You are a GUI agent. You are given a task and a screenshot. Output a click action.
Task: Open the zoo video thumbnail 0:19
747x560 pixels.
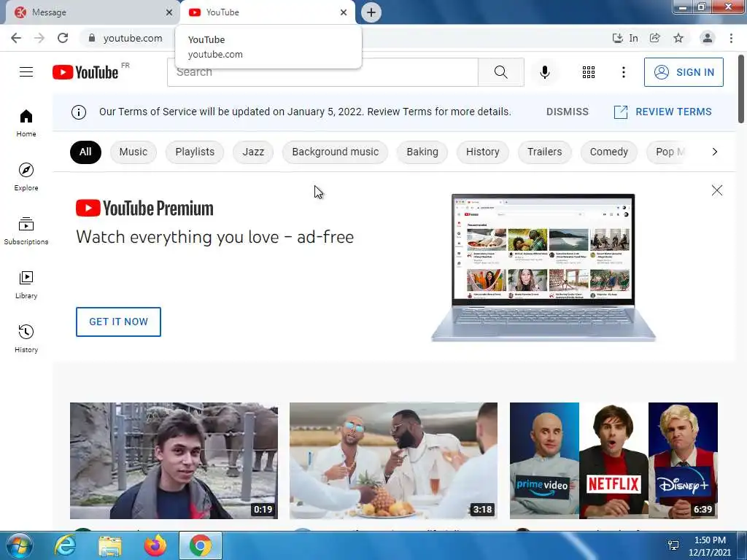click(x=174, y=461)
